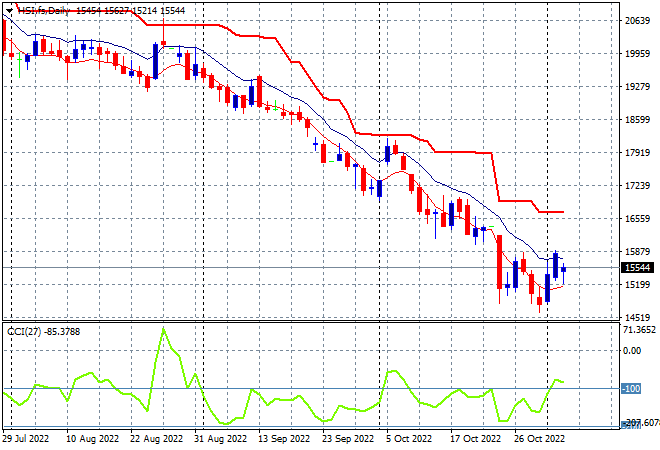Click the small triangle before HSI.fs title
The image size is (660, 450).
pos(9,11)
